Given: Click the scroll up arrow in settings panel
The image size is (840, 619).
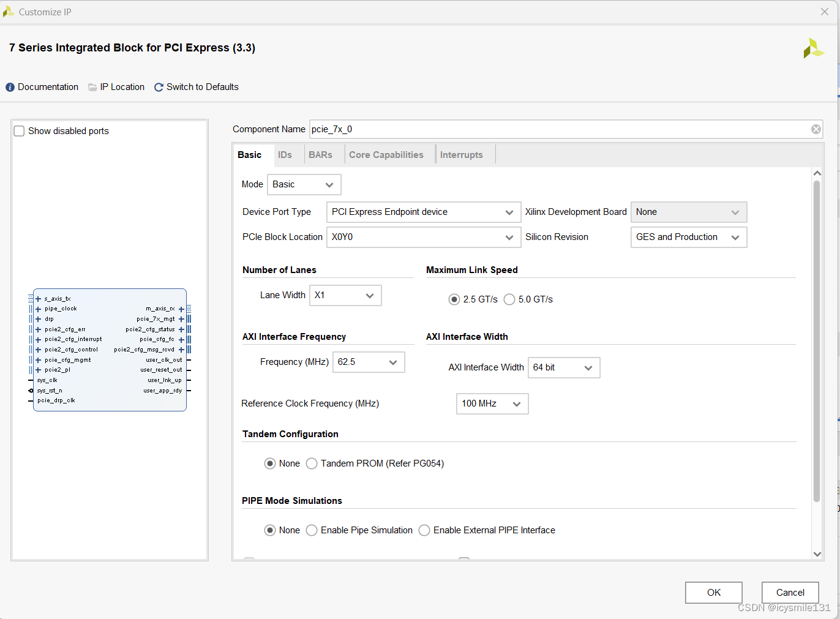Looking at the screenshot, I should pos(817,173).
